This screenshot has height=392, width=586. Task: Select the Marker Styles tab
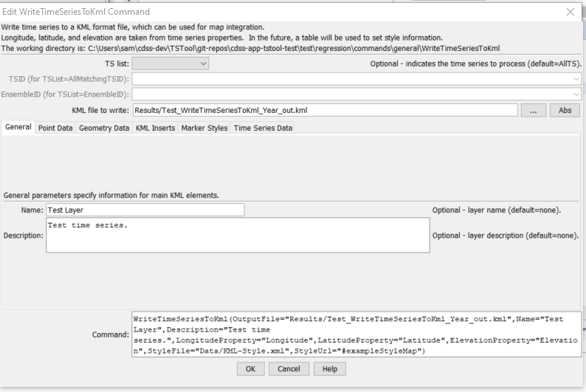pyautogui.click(x=204, y=128)
